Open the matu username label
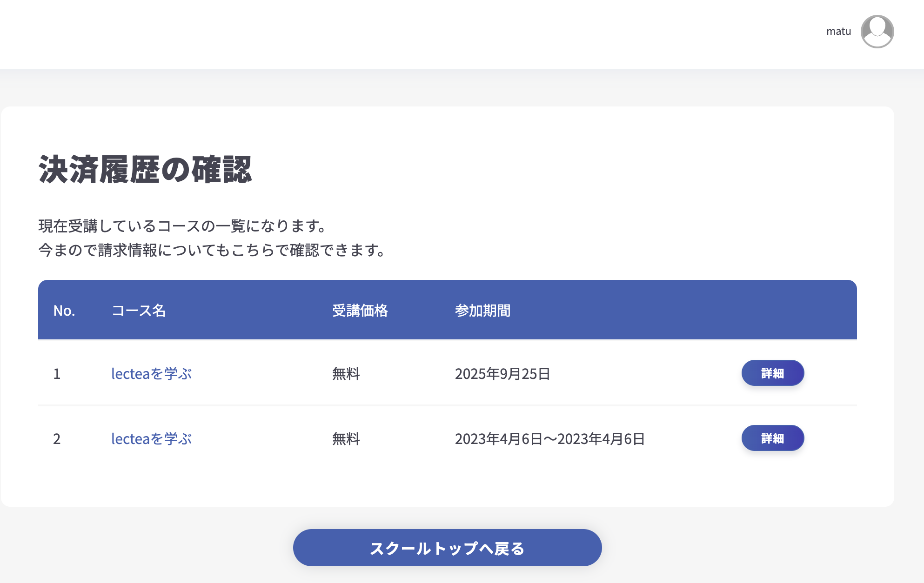Screen dimensions: 924x583 pyautogui.click(x=838, y=31)
